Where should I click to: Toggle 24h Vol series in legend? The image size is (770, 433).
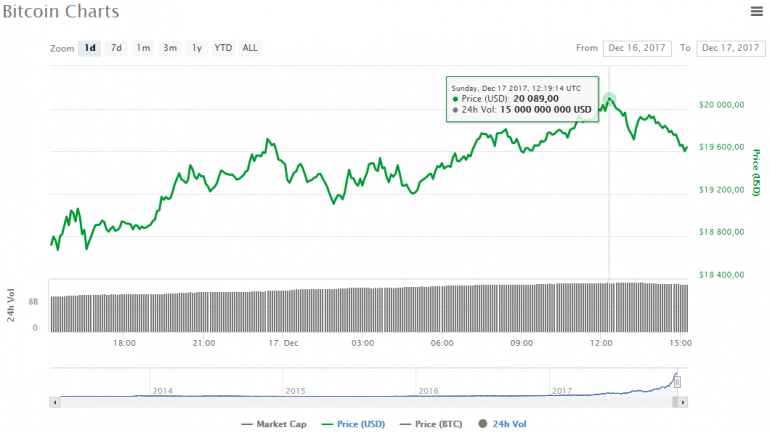coord(502,424)
